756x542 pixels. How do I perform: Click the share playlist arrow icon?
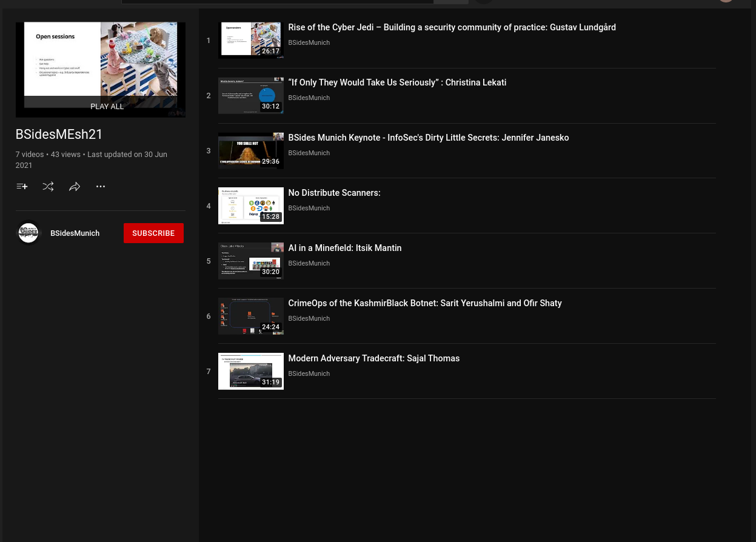[x=75, y=187]
